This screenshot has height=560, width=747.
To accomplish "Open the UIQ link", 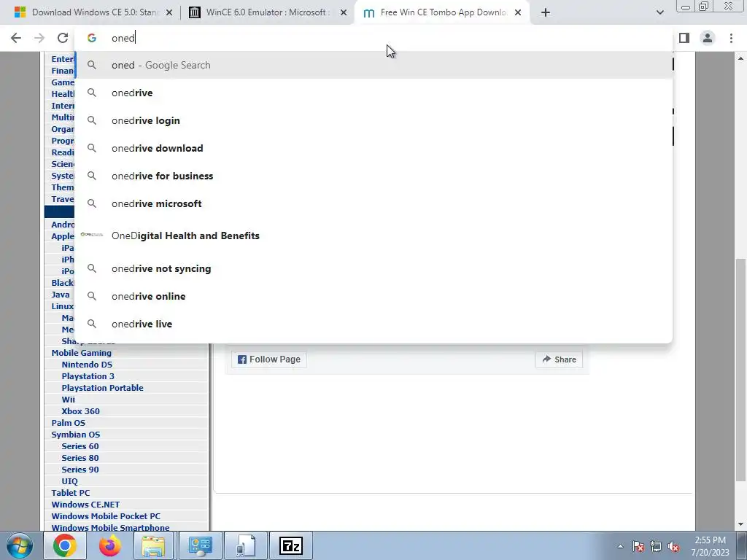I will point(69,481).
